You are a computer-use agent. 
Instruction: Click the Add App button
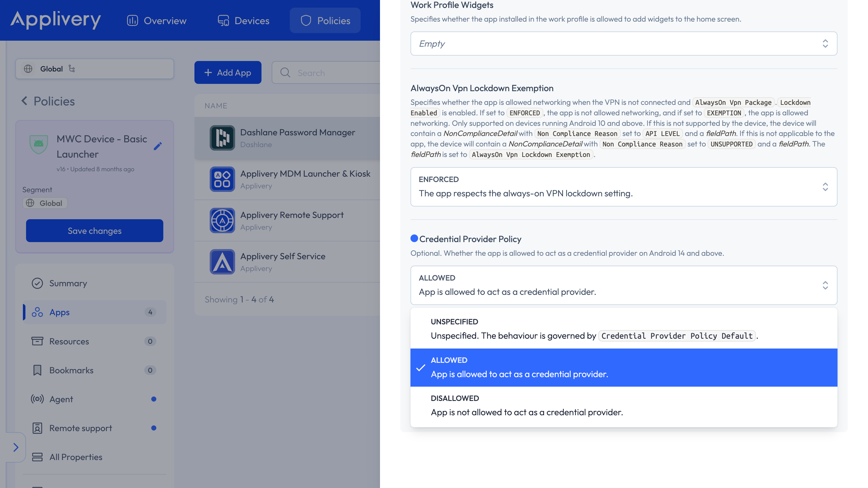click(228, 72)
